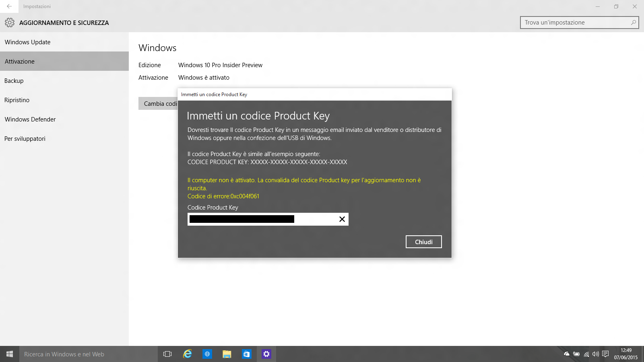Click the Windows è attivato status text

point(204,78)
